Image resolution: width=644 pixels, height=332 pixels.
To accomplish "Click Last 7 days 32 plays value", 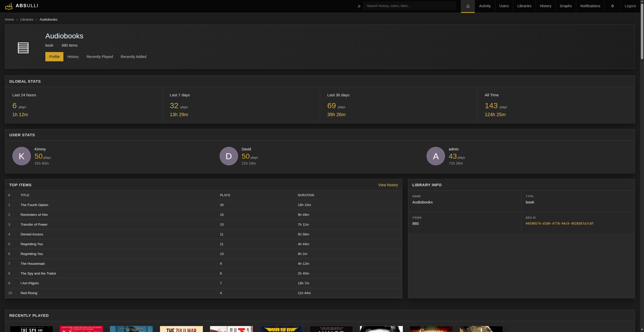I will [174, 106].
